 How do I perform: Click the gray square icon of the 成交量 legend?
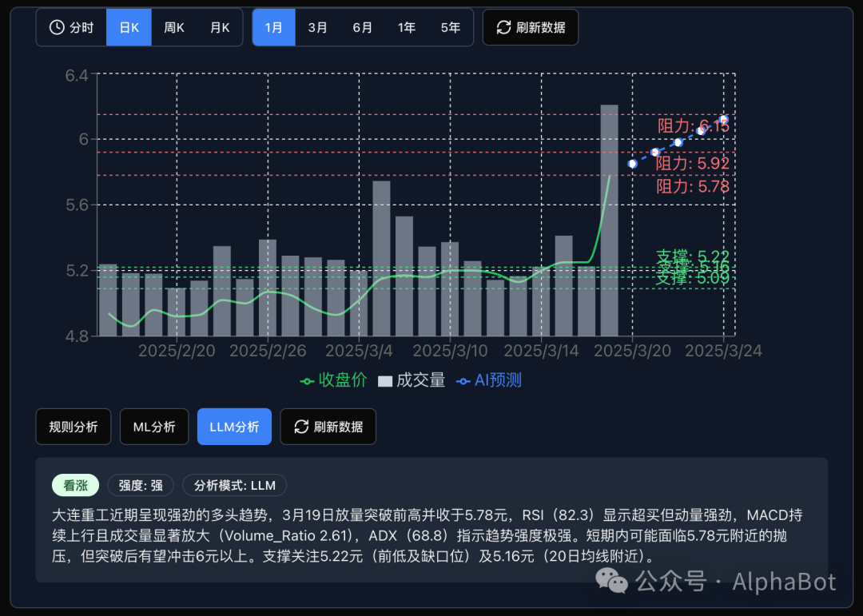pos(386,380)
